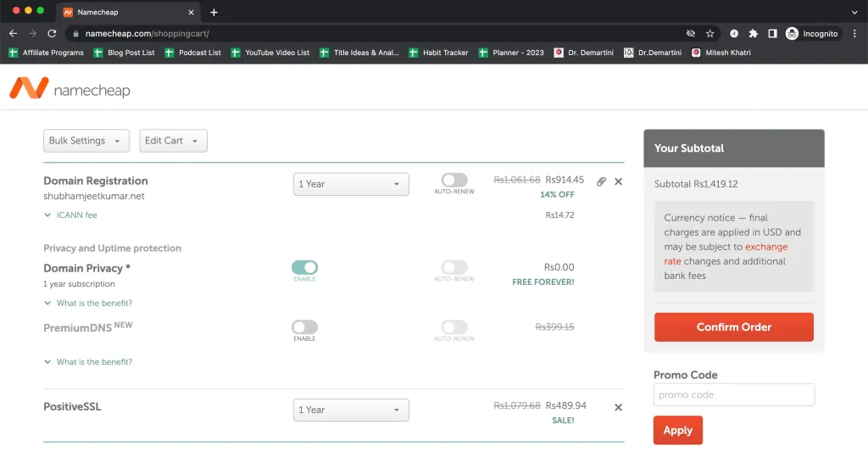The height and width of the screenshot is (458, 868).
Task: Click shubhamjeetkumar.net domain name
Action: [x=94, y=196]
